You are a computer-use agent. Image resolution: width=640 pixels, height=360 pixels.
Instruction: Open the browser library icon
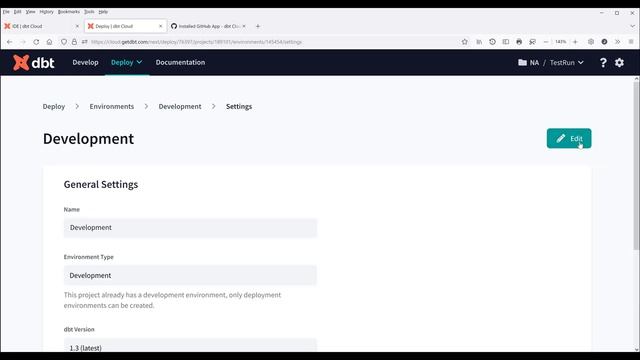click(x=479, y=42)
